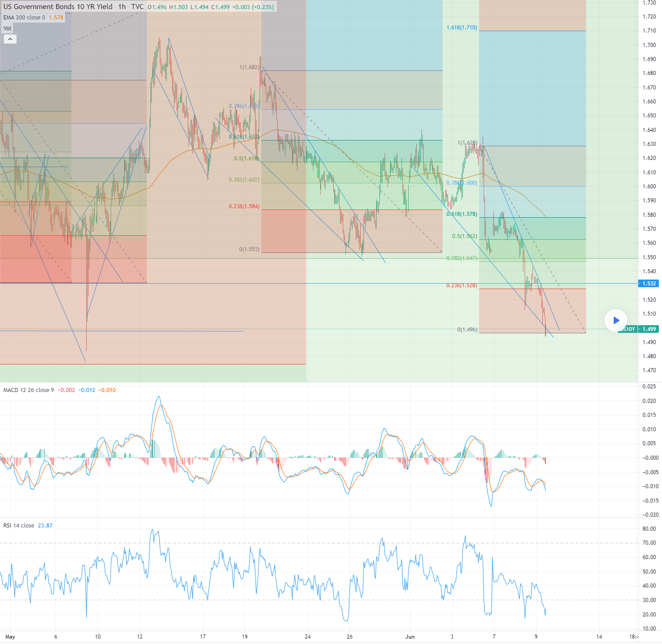662x644 pixels.
Task: Click the blue play button on chart
Action: coord(616,320)
